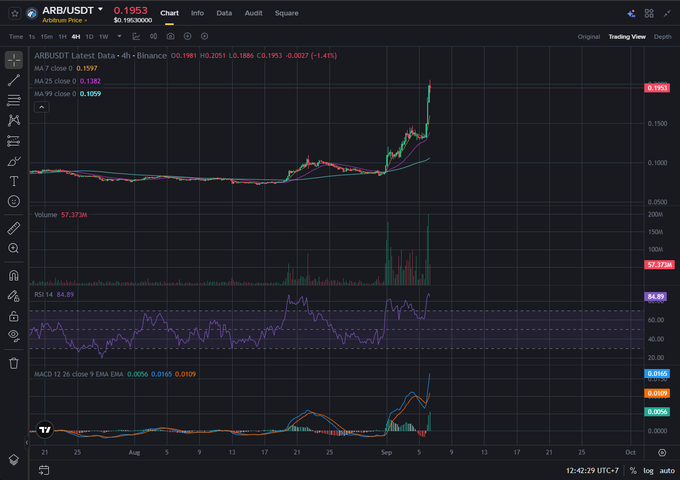Select the 1H timeframe

coord(62,37)
